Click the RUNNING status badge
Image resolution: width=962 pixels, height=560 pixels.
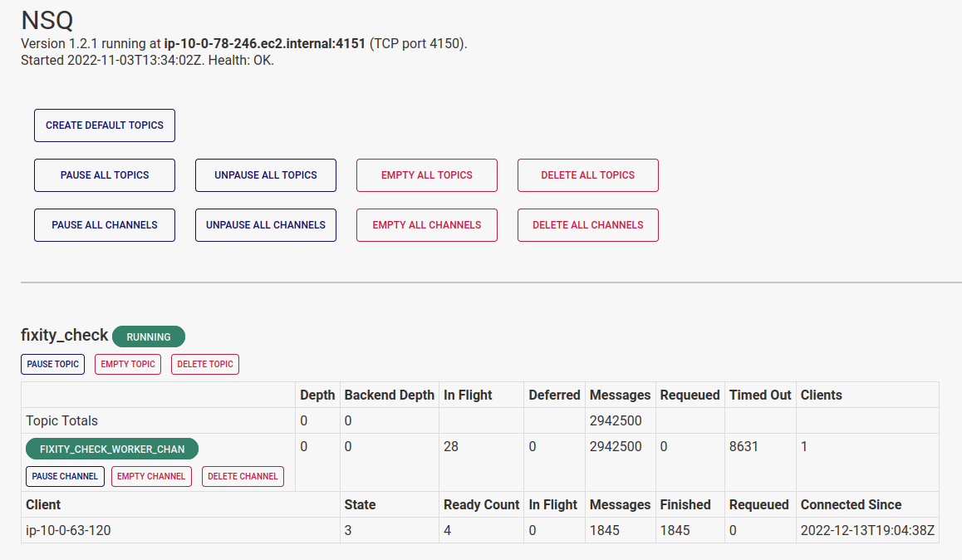[x=149, y=336]
